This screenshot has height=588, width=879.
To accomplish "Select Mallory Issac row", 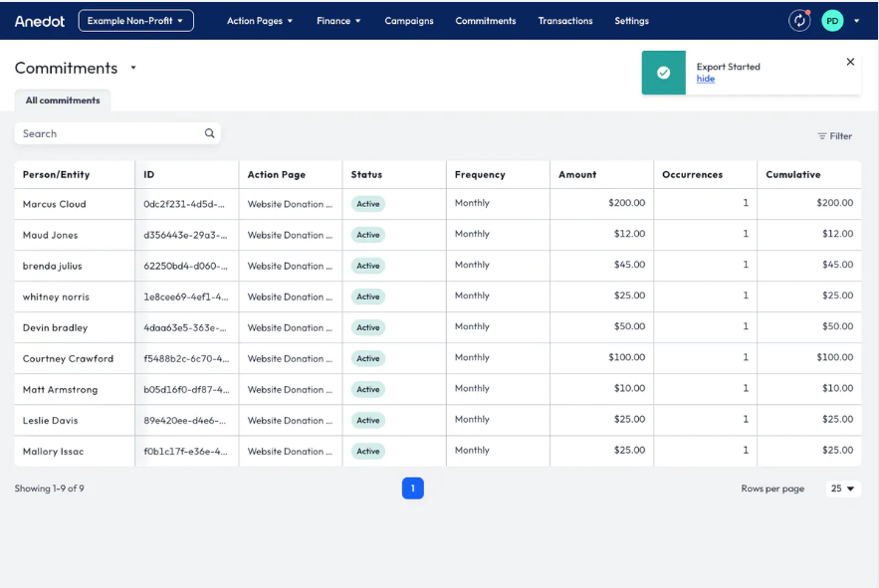I will 438,451.
